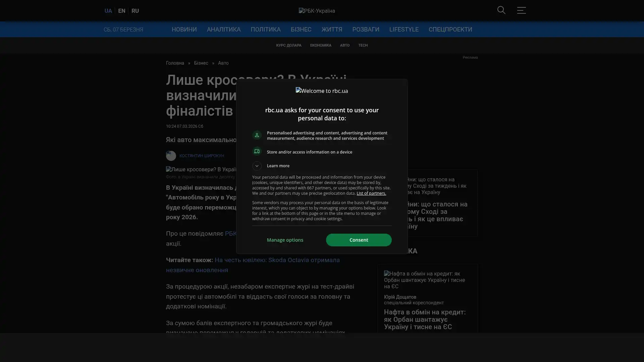The height and width of the screenshot is (362, 644).
Task: Click the search magnifier icon
Action: pos(501,10)
